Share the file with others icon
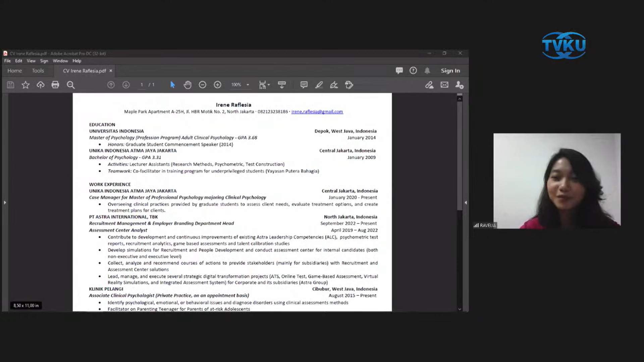The width and height of the screenshot is (644, 362). pos(460,85)
